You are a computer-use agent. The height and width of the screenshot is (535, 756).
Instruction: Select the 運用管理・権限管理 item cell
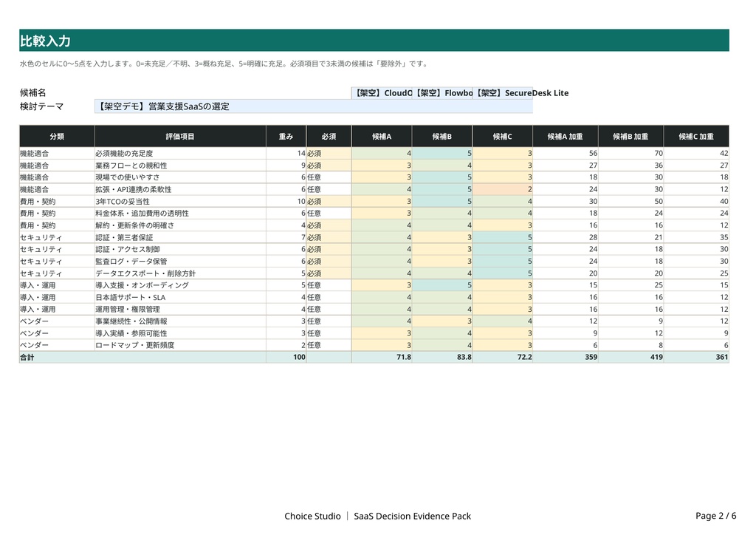click(180, 309)
